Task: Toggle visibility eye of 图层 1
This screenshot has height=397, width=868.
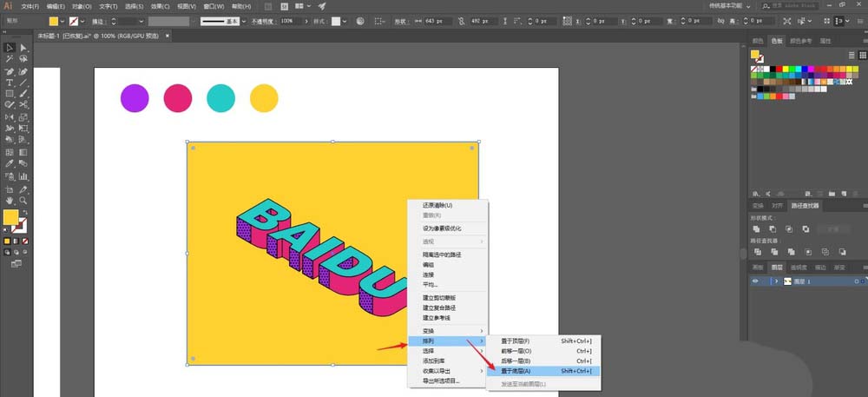Action: point(755,281)
